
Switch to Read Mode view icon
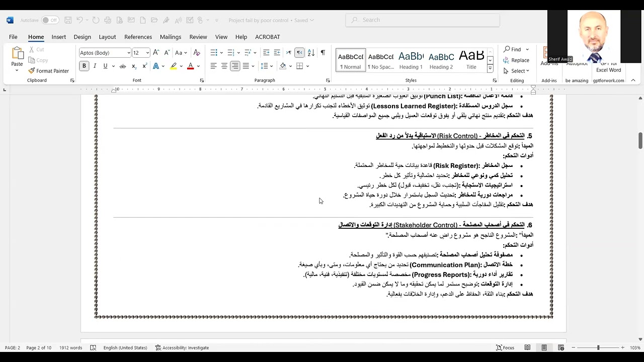click(x=527, y=348)
